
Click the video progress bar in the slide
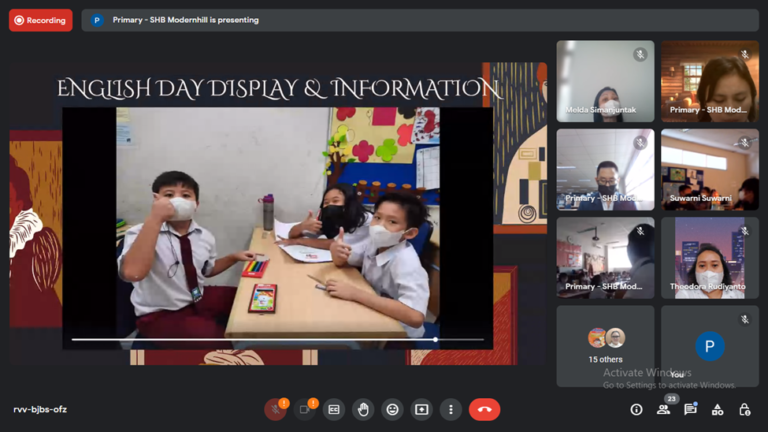click(x=270, y=340)
